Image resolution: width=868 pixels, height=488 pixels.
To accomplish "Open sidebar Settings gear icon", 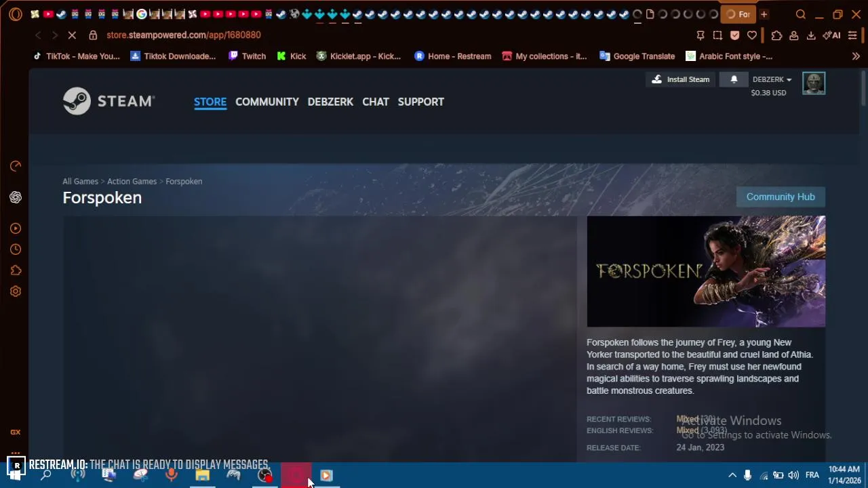I will coord(16,291).
